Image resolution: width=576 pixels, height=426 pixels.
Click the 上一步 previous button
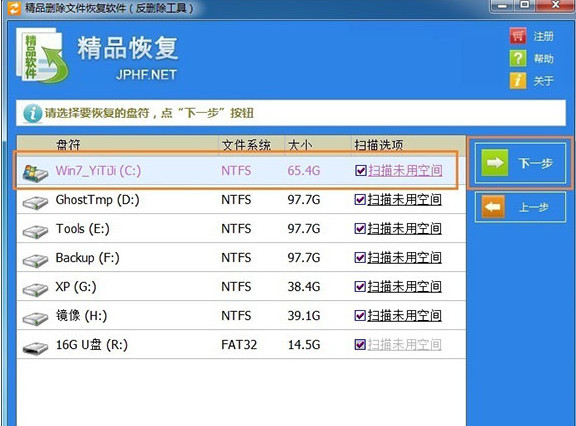(520, 207)
